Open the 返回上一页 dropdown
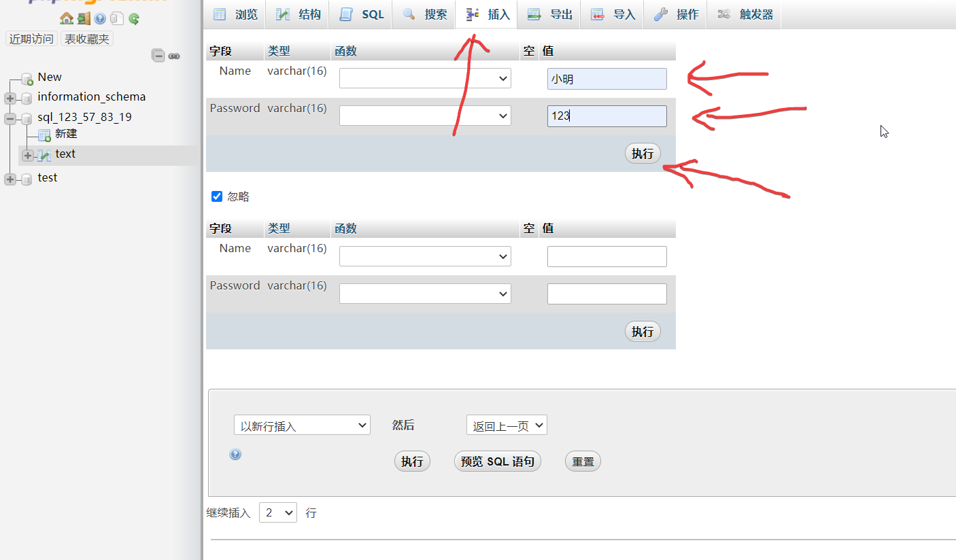The image size is (956, 560). [507, 425]
